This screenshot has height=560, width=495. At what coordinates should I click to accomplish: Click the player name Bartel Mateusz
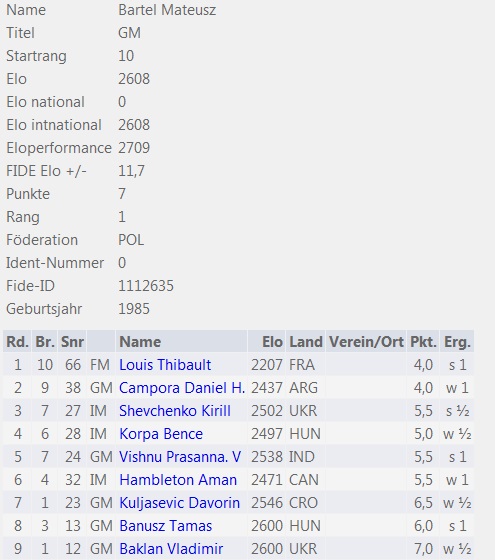click(167, 10)
